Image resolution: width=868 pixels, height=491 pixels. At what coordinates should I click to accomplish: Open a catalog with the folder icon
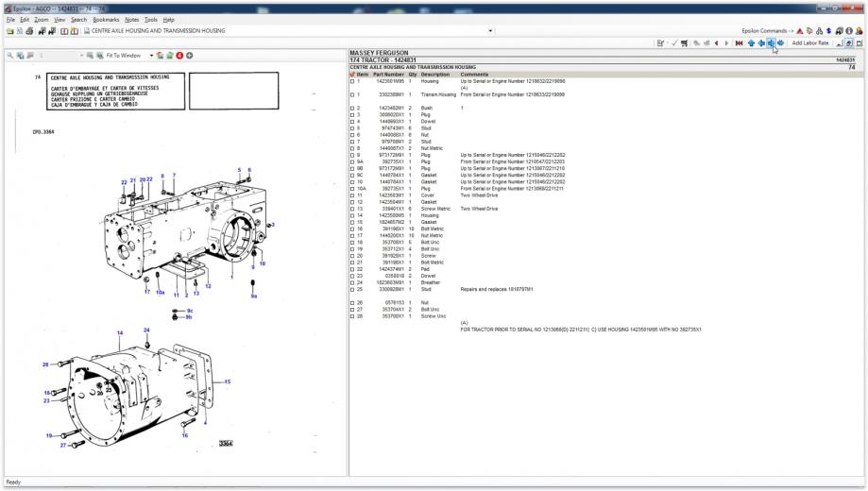(x=10, y=31)
